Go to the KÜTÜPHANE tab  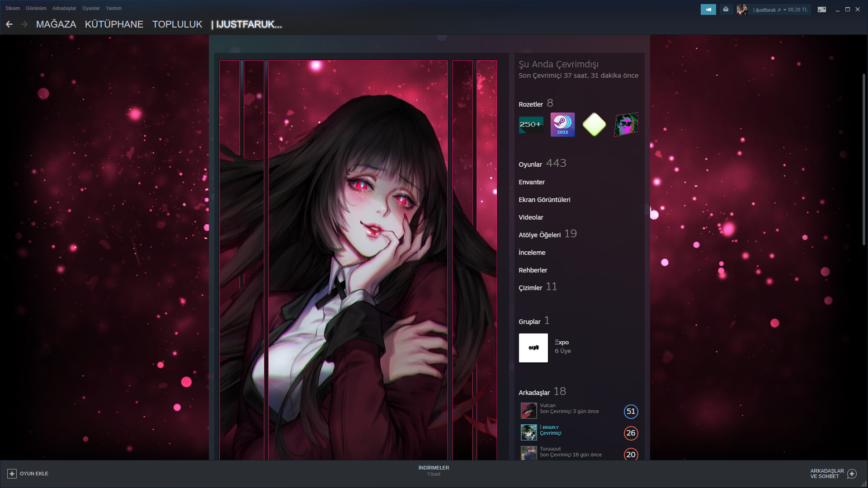(114, 24)
